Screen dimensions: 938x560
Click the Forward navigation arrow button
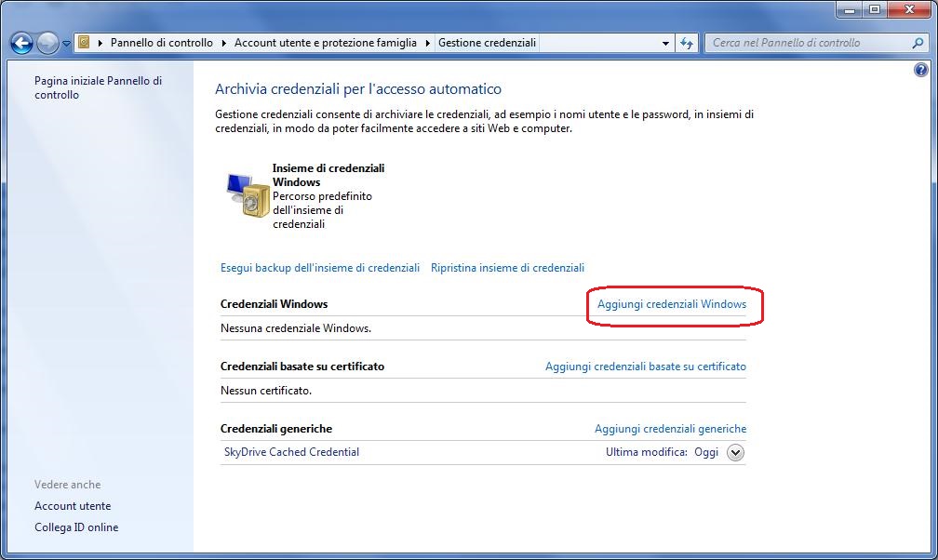click(47, 43)
